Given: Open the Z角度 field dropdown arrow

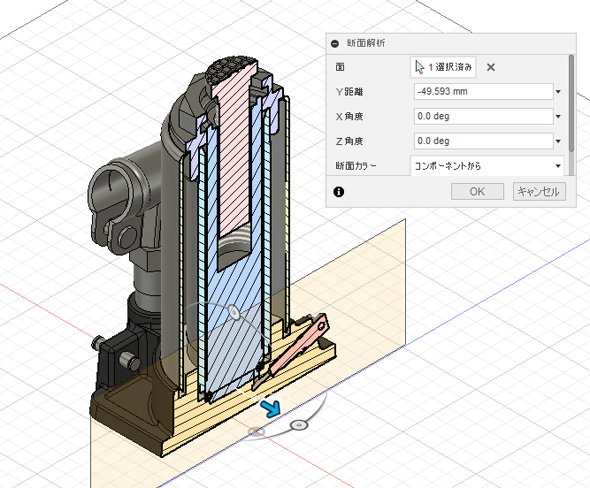Looking at the screenshot, I should (558, 141).
